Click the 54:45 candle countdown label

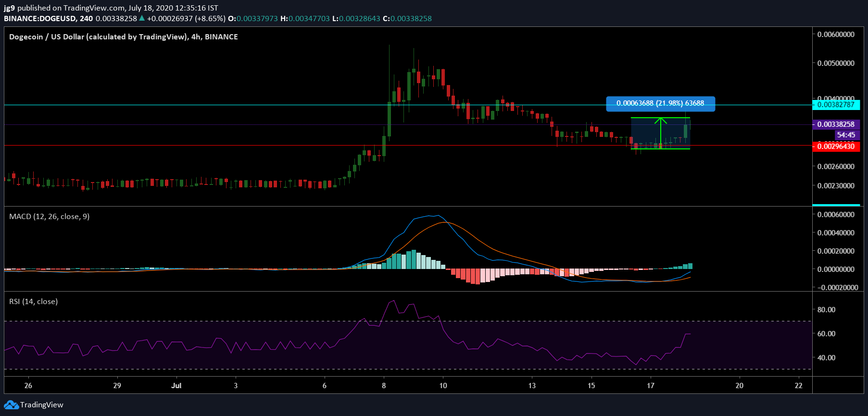coord(846,135)
